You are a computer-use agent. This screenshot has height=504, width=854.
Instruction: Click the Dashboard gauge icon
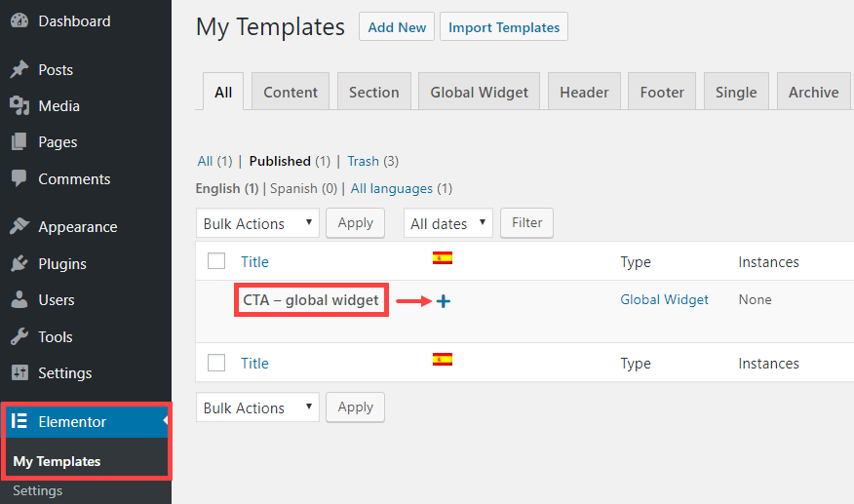tap(19, 20)
